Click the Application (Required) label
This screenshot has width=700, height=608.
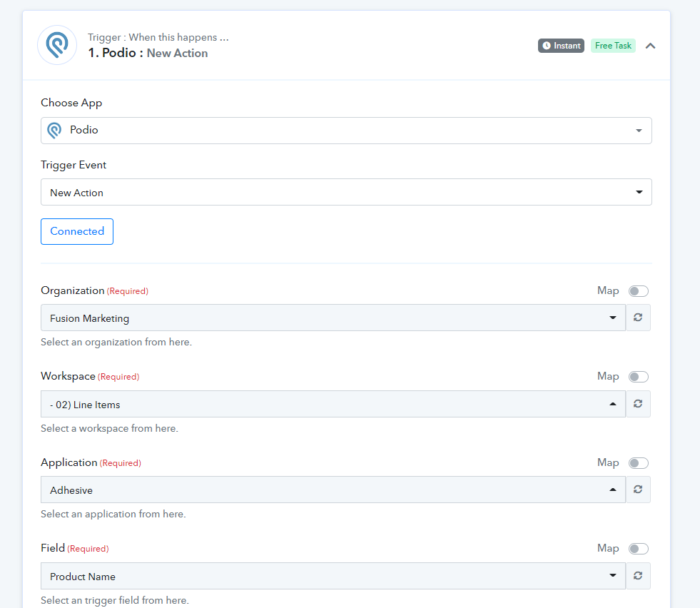(91, 462)
